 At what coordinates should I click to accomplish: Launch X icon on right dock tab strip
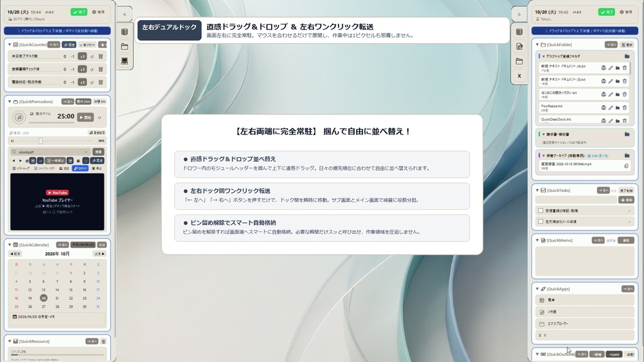tap(519, 76)
